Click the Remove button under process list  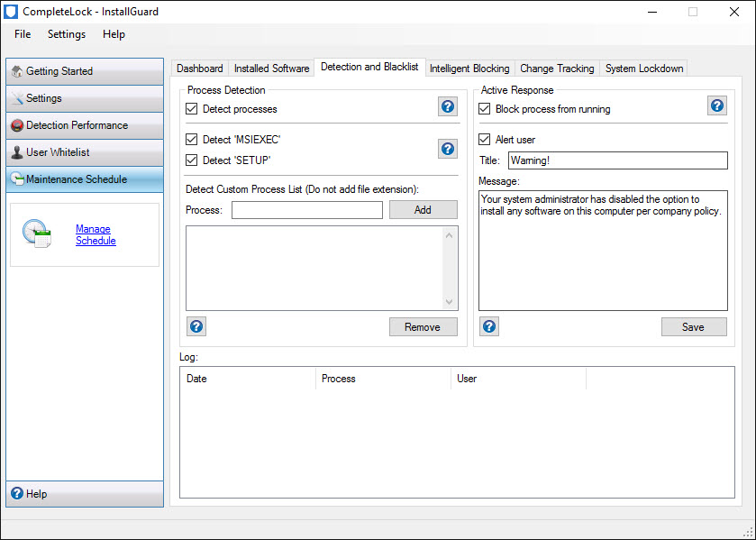coord(423,326)
